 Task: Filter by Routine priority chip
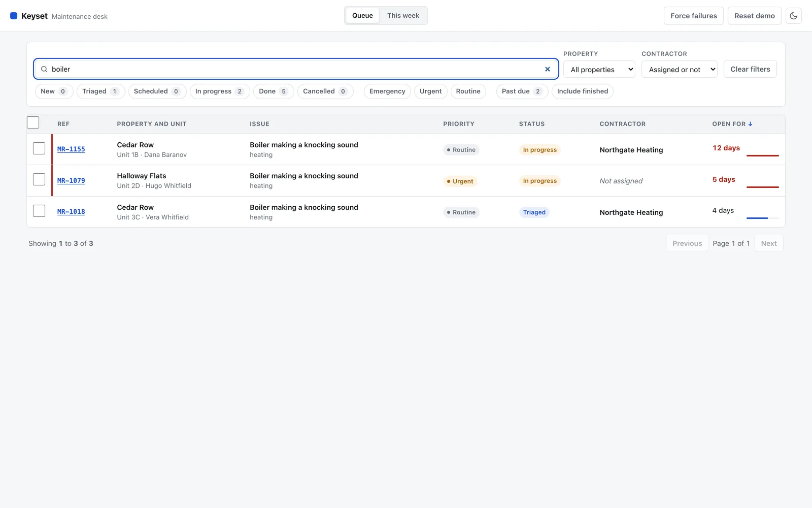pos(468,91)
